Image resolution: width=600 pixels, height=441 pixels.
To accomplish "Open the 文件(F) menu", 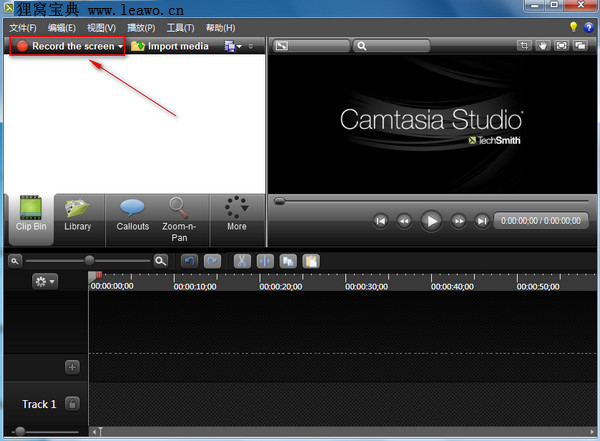I will 23,28.
